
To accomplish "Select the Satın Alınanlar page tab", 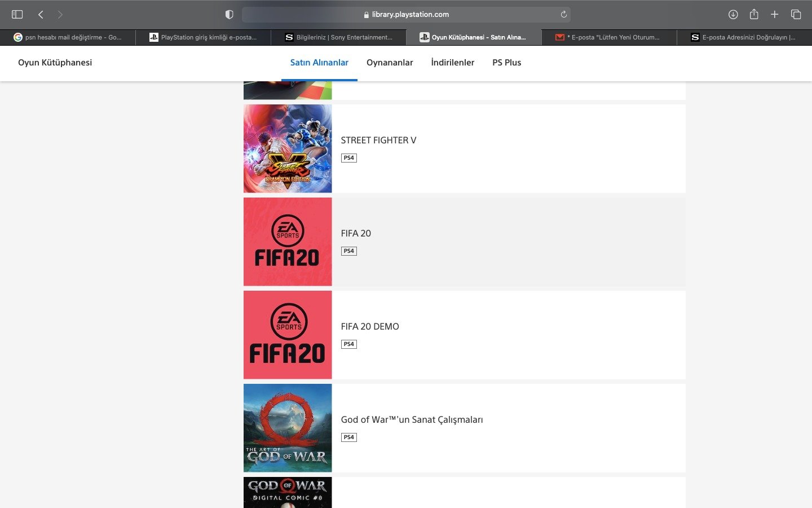I will click(x=319, y=63).
